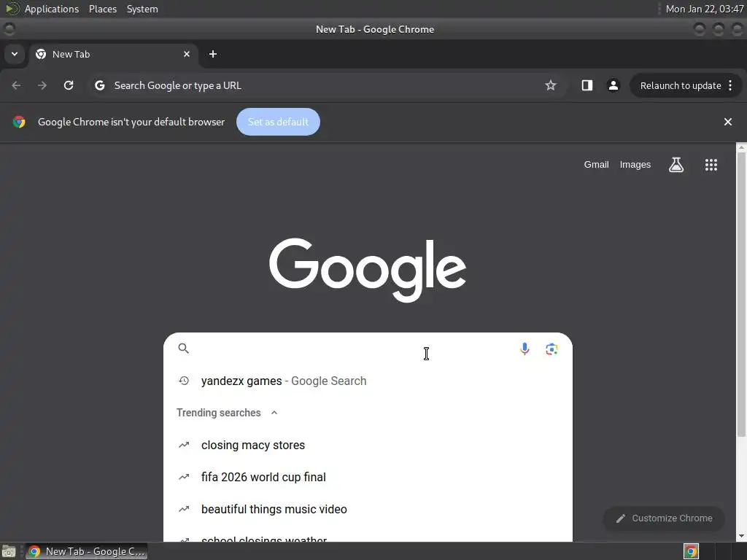The height and width of the screenshot is (560, 747).
Task: Open the Images link
Action: 635,165
